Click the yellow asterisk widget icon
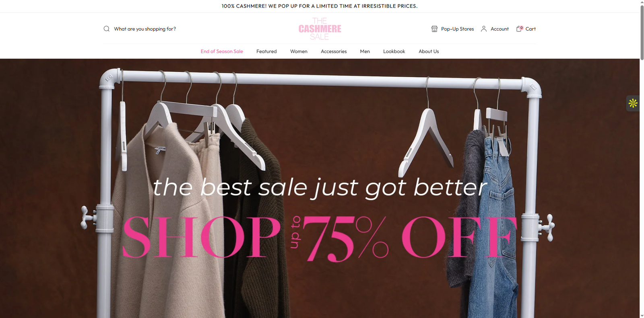Image resolution: width=644 pixels, height=318 pixels. point(633,103)
